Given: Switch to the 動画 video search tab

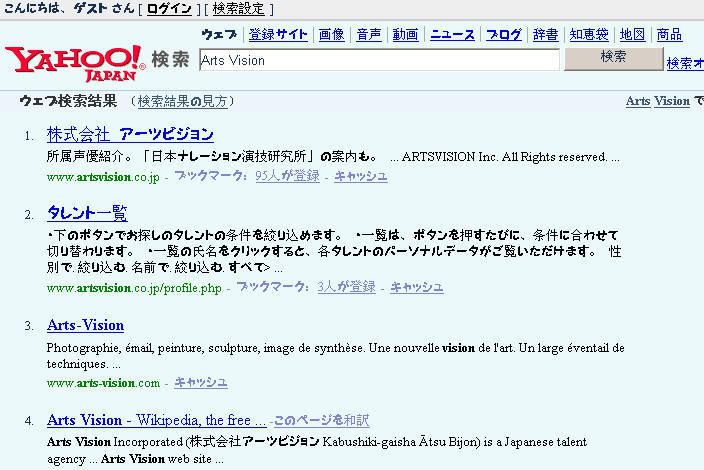Looking at the screenshot, I should coord(405,35).
